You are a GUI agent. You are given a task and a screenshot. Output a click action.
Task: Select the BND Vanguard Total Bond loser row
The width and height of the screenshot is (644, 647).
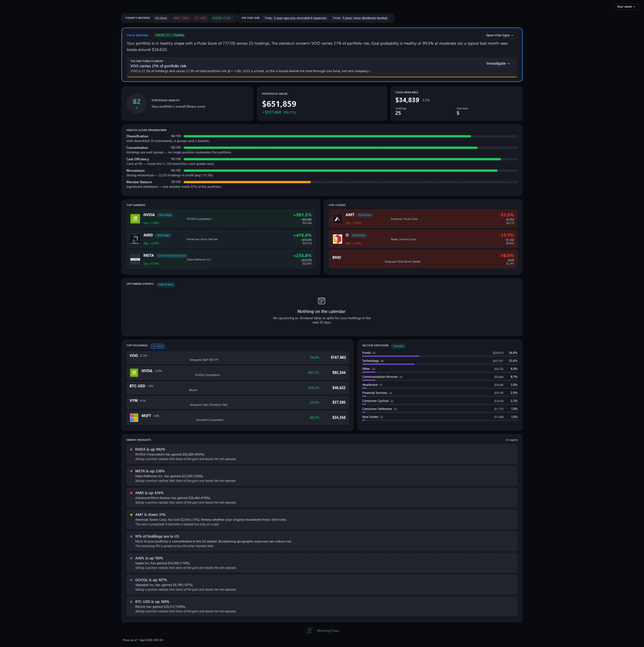(x=423, y=259)
